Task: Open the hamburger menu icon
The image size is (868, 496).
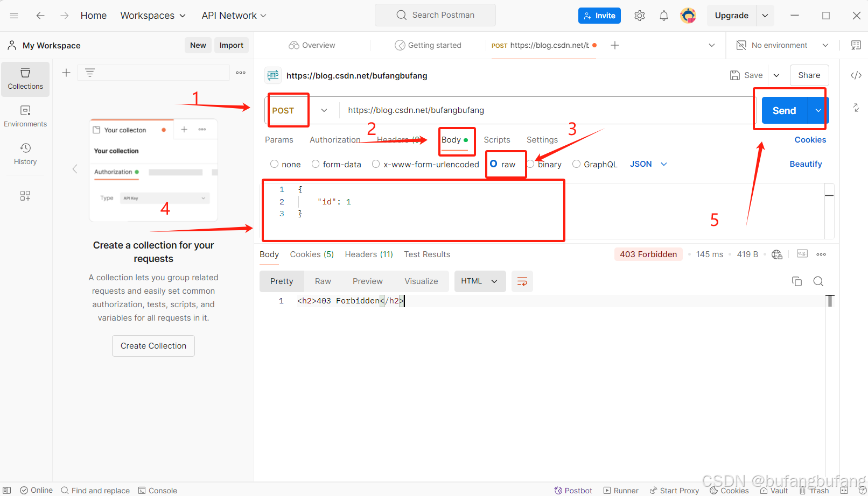Action: (14, 16)
